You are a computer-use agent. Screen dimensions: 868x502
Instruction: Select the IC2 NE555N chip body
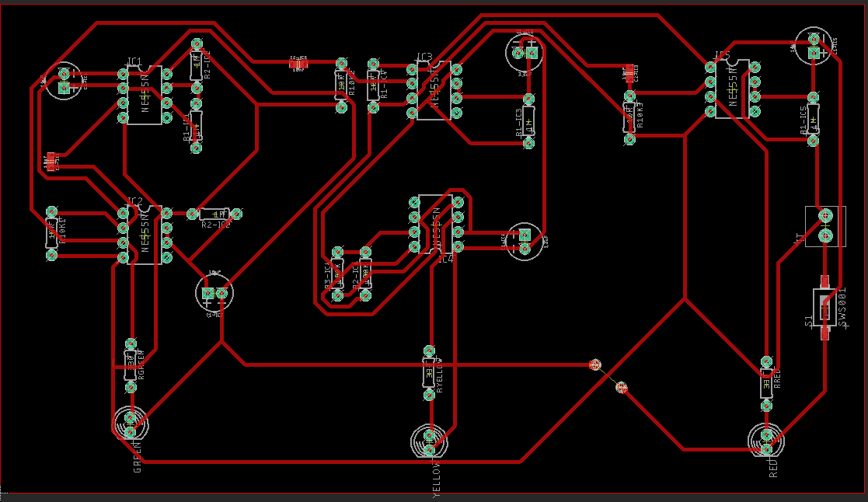(145, 235)
